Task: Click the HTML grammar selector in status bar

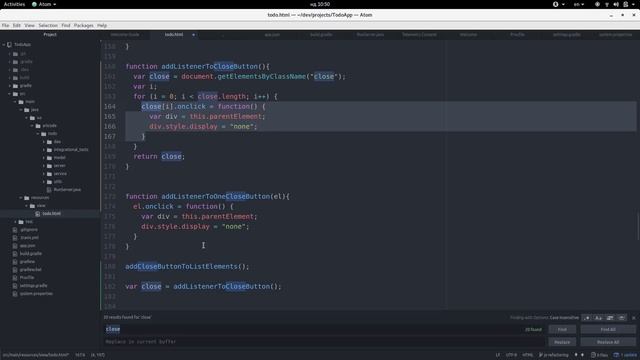Action: [x=527, y=355]
